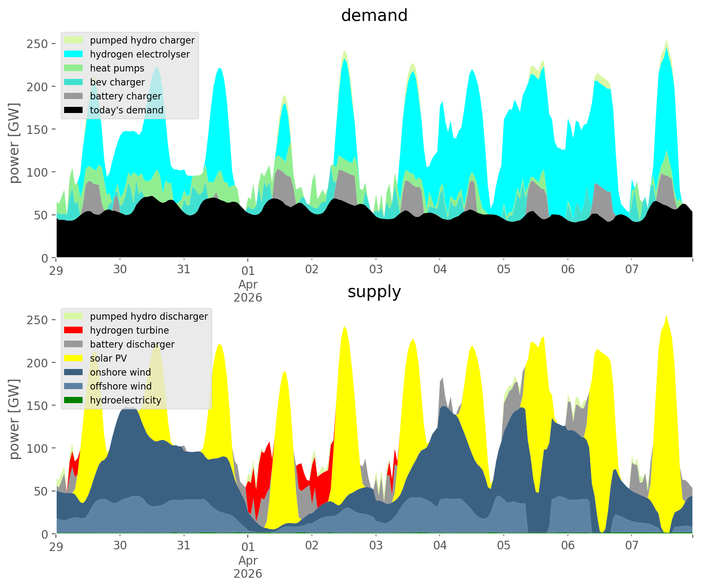The width and height of the screenshot is (701, 588).
Task: Click the supply chart title
Action: coord(374,292)
